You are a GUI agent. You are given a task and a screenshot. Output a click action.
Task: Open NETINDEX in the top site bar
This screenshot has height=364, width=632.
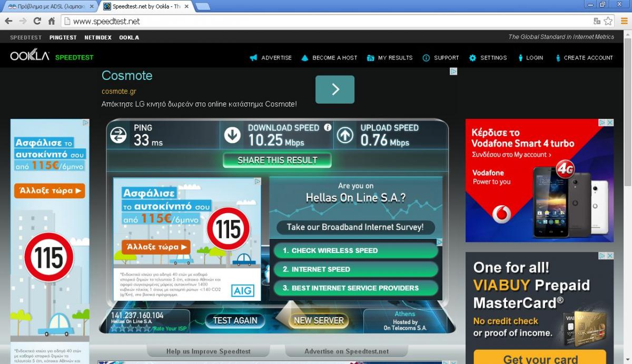[98, 37]
